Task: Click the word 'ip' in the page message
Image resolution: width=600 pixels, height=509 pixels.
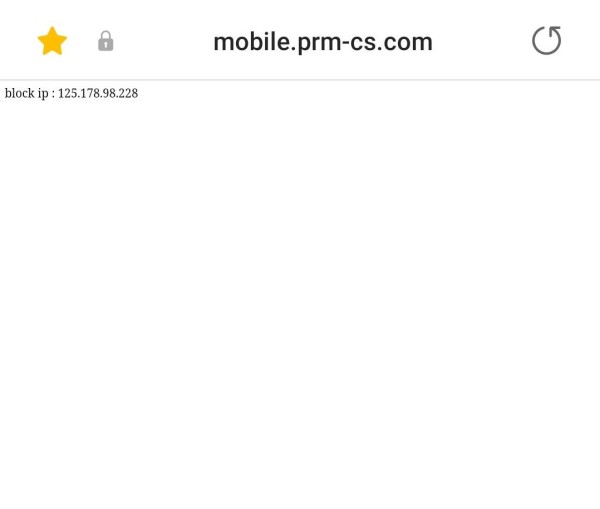Action: (x=43, y=94)
